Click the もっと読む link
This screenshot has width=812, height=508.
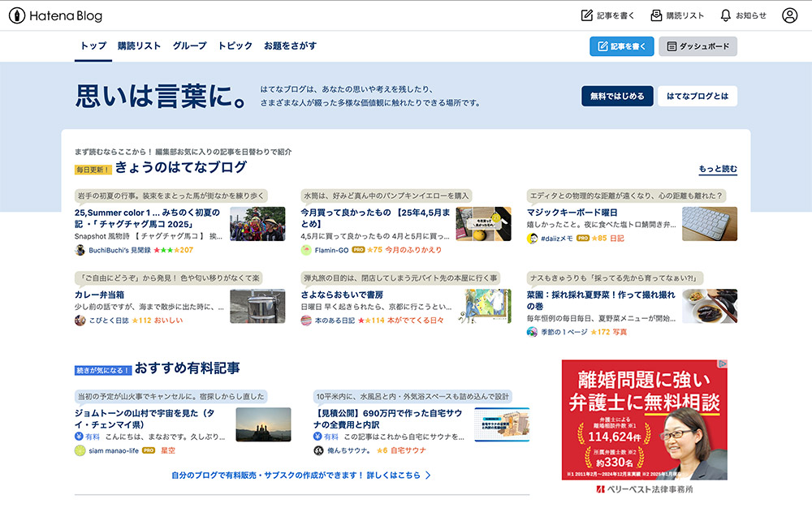point(718,169)
